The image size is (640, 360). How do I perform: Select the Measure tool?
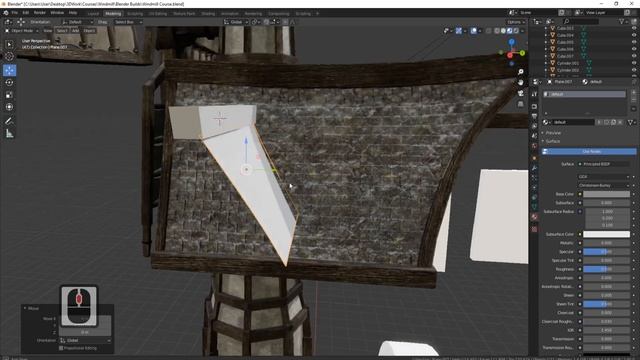(x=9, y=133)
